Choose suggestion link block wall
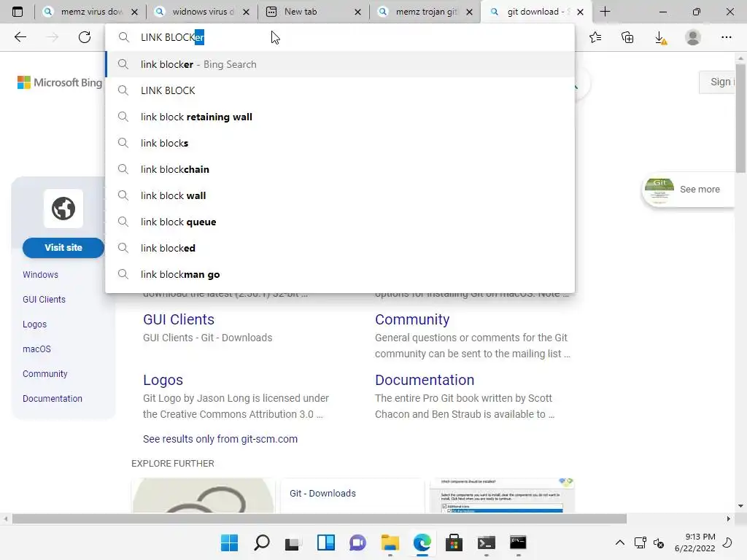 point(340,195)
